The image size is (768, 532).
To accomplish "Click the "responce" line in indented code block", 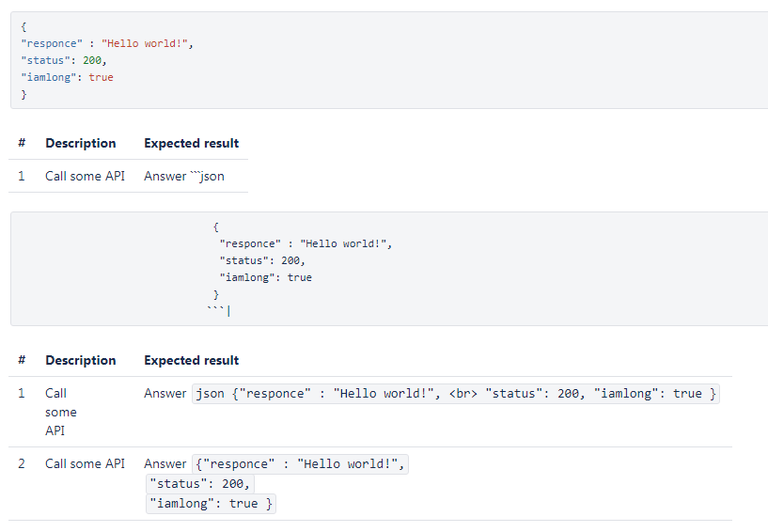I will 306,243.
